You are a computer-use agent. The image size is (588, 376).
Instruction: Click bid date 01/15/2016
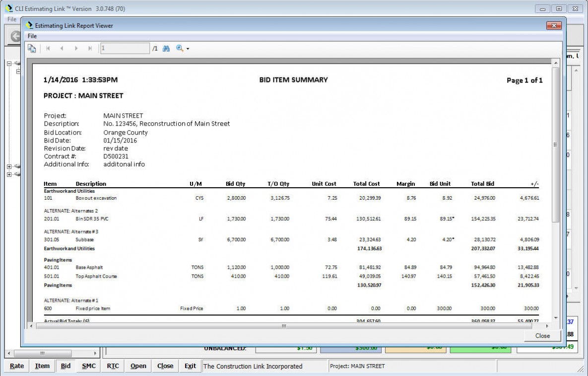[120, 141]
